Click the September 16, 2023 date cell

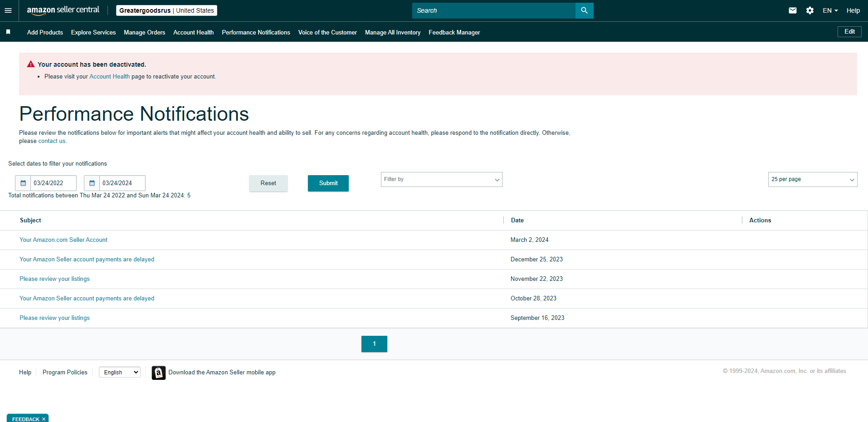tap(537, 318)
